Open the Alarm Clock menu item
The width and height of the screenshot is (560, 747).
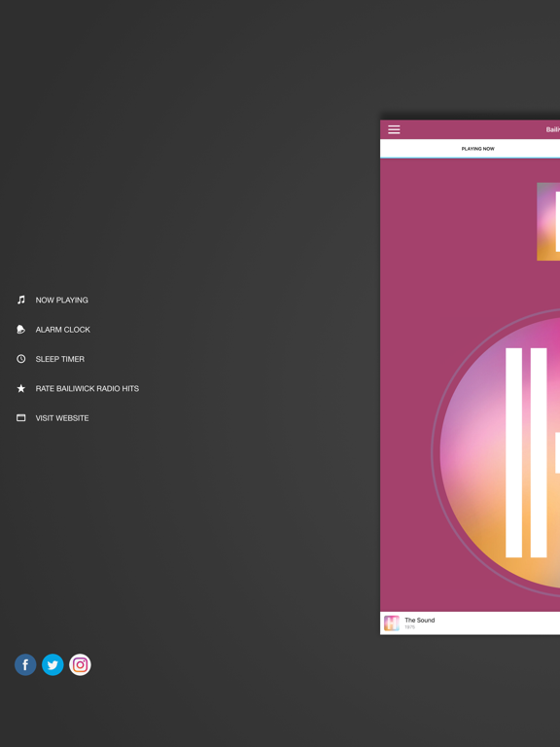coord(63,330)
